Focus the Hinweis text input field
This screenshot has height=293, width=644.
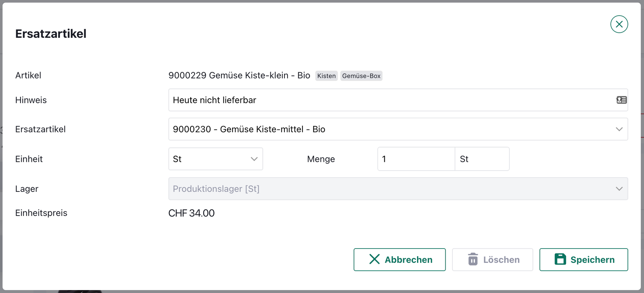pyautogui.click(x=390, y=100)
